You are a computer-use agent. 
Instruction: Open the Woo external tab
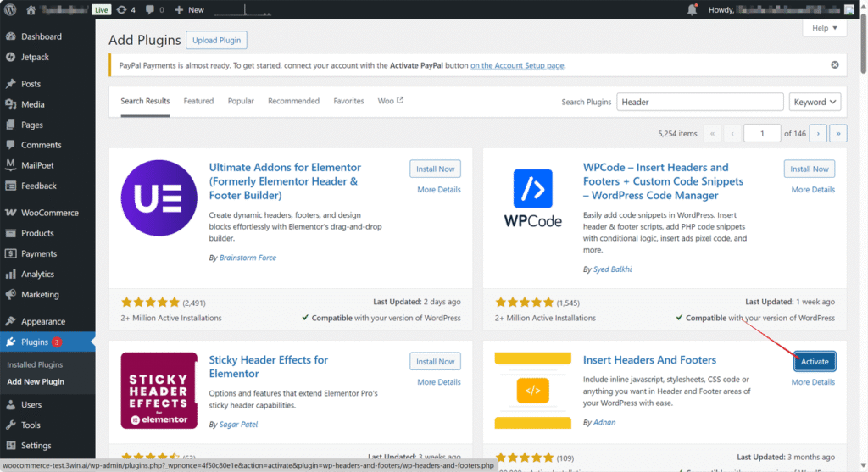(x=390, y=101)
